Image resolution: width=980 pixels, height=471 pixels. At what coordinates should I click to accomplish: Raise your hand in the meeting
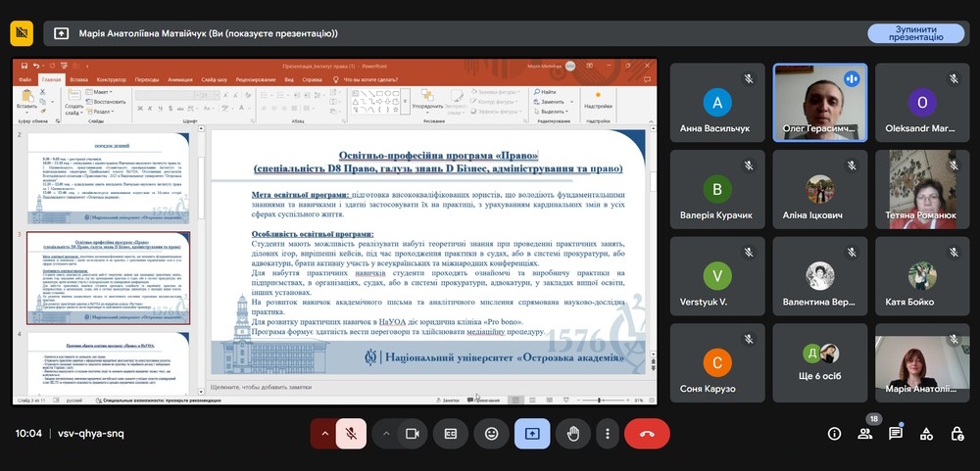pos(573,434)
